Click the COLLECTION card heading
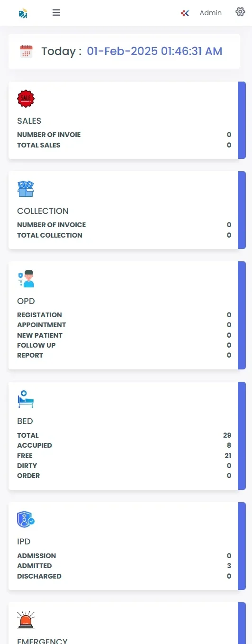252x644 pixels. [43, 211]
